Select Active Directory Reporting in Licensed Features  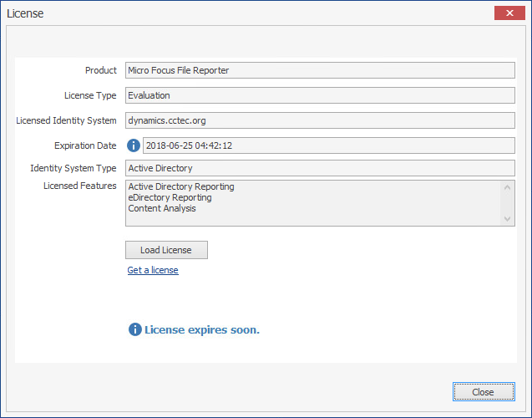pos(181,186)
